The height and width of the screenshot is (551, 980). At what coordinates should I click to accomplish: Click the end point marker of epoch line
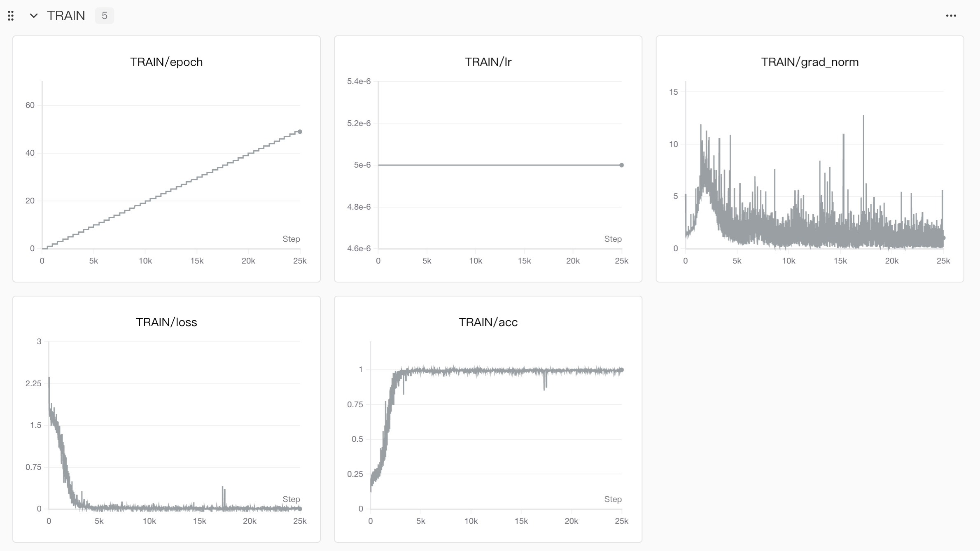pyautogui.click(x=300, y=132)
